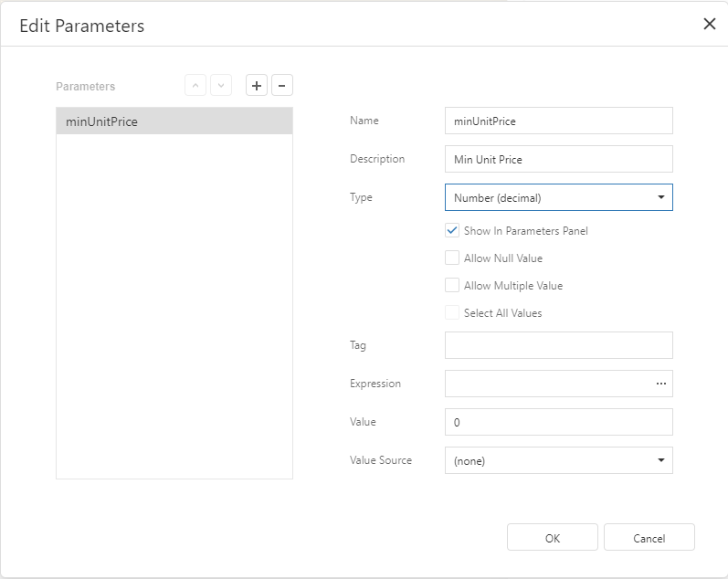728x579 pixels.
Task: Click the move parameter down arrow
Action: pos(221,86)
